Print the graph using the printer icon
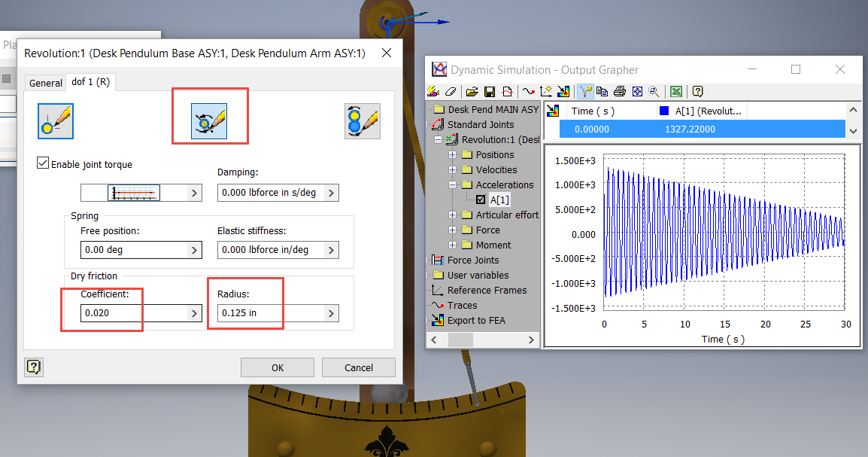This screenshot has height=457, width=868. click(x=620, y=91)
